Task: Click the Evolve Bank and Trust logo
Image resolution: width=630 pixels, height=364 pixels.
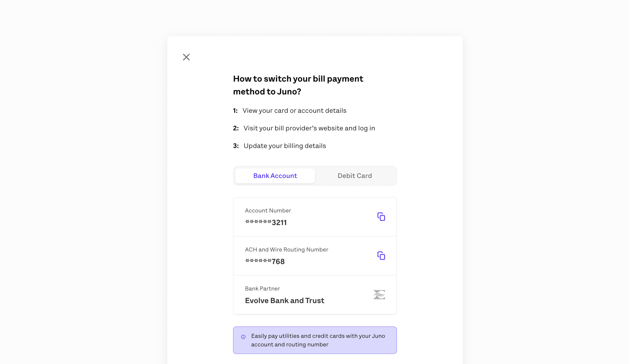Action: point(379,295)
